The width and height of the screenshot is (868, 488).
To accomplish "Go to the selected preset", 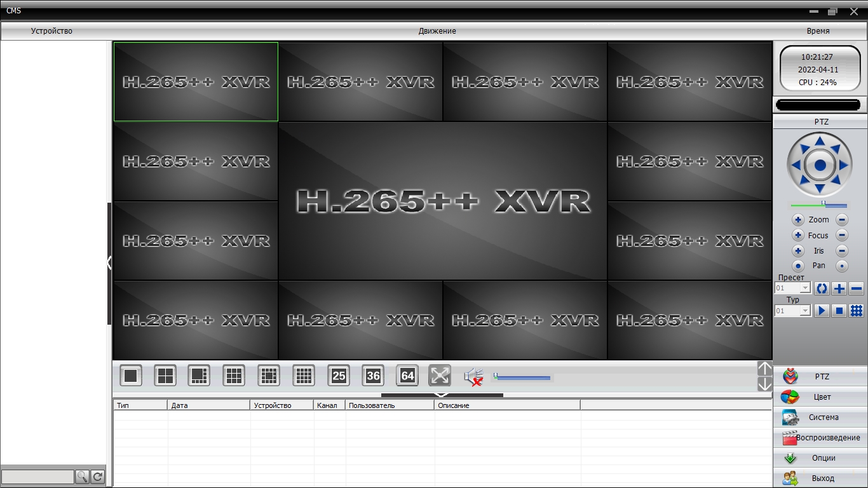I will pyautogui.click(x=822, y=288).
